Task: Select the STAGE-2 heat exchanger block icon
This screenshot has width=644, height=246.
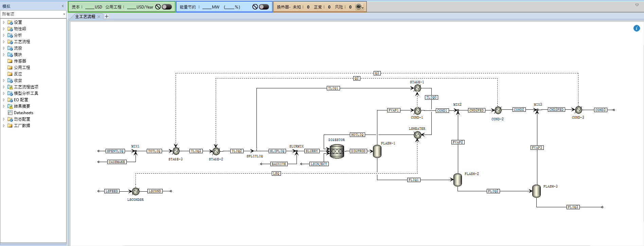Action: [x=216, y=151]
